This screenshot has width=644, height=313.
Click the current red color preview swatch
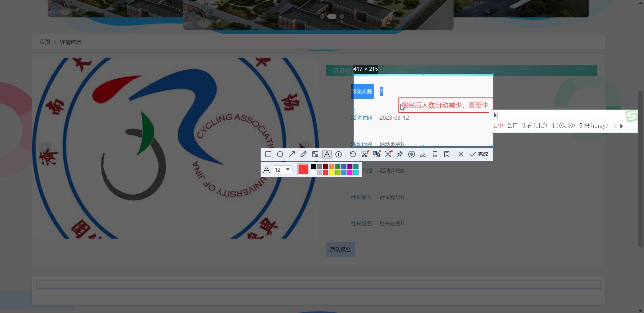point(303,170)
